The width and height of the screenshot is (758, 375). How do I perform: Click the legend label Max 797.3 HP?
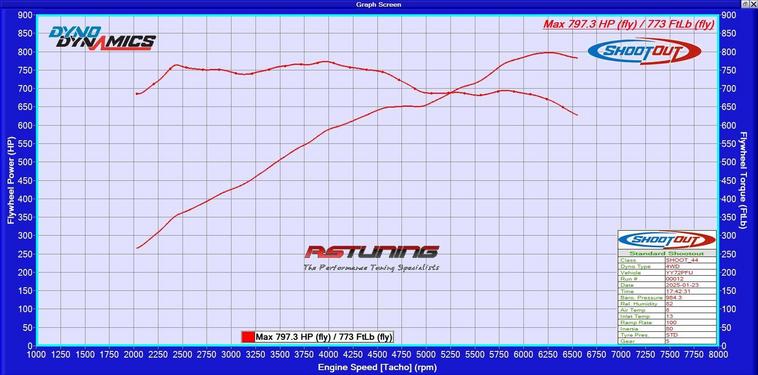click(x=324, y=336)
